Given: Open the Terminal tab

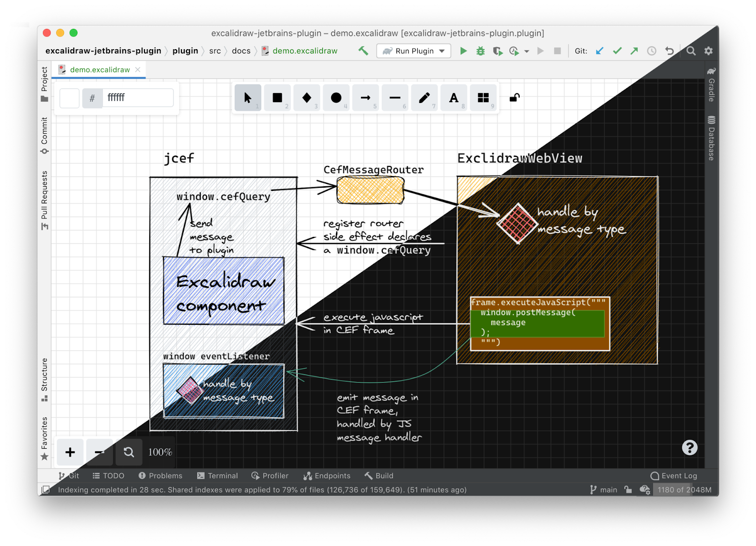Looking at the screenshot, I should tap(217, 476).
